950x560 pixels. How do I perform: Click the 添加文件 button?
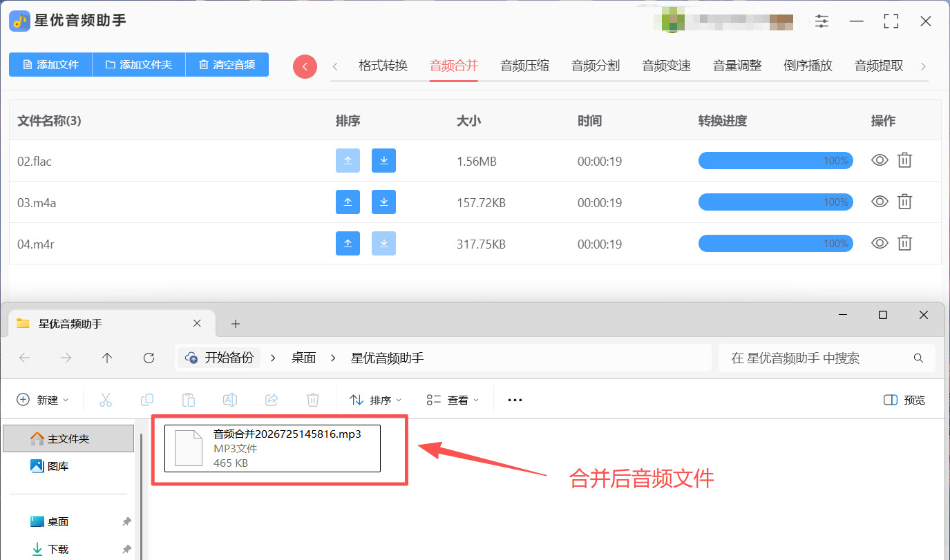(x=50, y=64)
